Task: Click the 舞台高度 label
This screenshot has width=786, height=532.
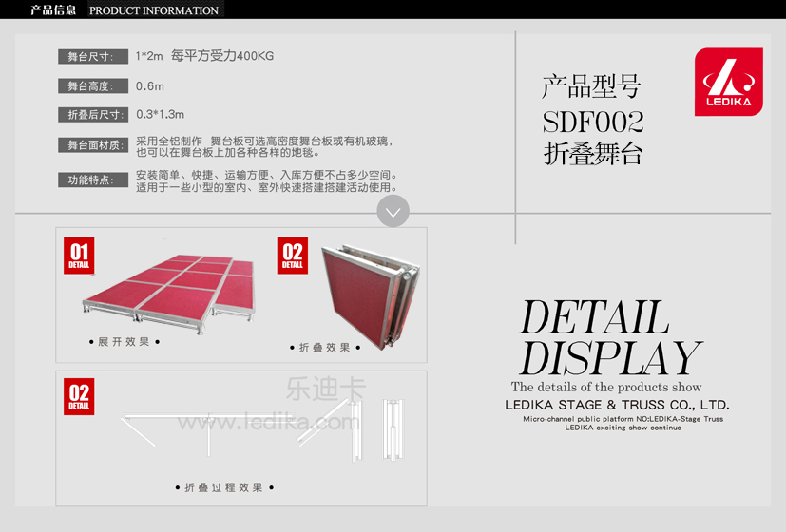Action: pos(93,86)
